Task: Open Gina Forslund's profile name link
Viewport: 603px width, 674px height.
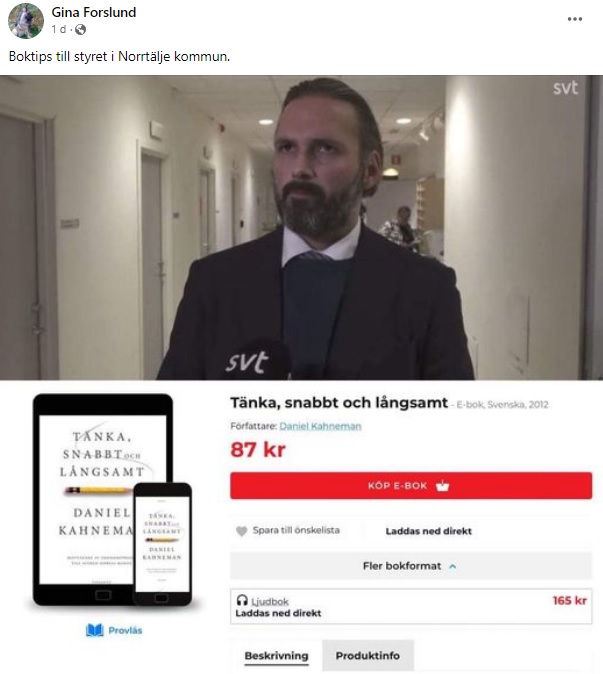Action: [x=94, y=12]
